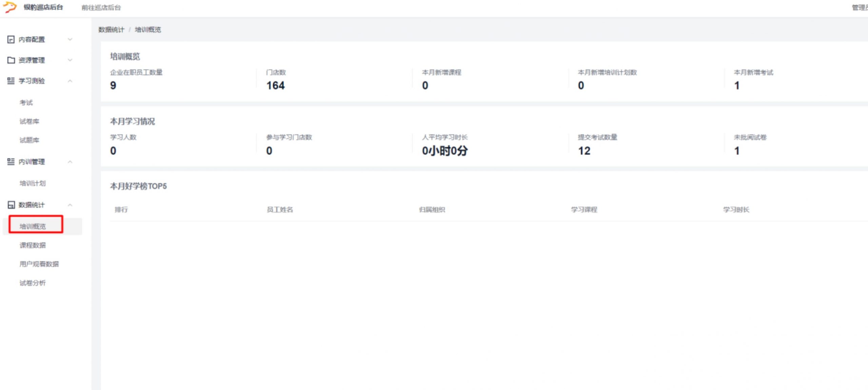Click 前往巡店后台 link in header

[101, 7]
